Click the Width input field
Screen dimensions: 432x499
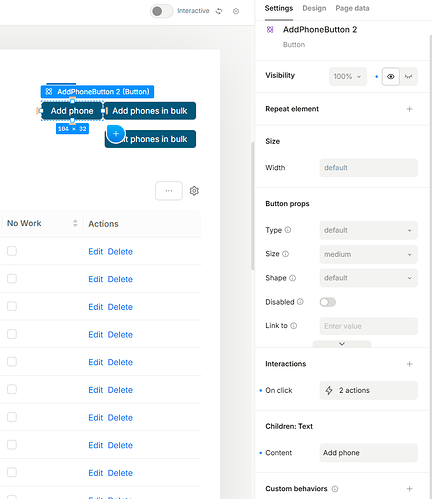[x=368, y=168]
